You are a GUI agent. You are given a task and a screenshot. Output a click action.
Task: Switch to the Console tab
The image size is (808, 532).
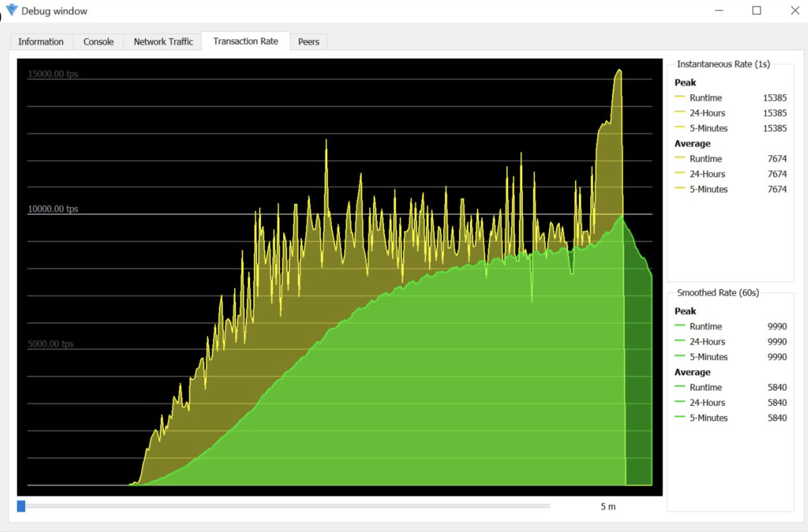coord(98,42)
